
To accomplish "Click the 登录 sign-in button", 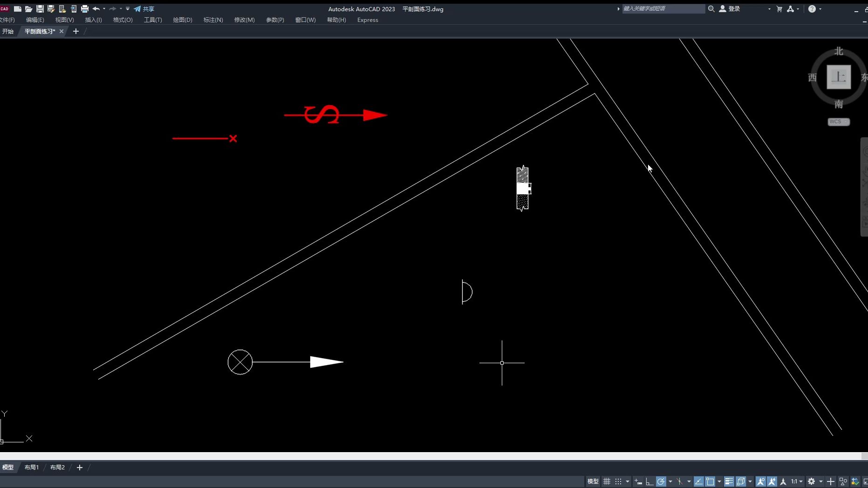I will coord(730,9).
